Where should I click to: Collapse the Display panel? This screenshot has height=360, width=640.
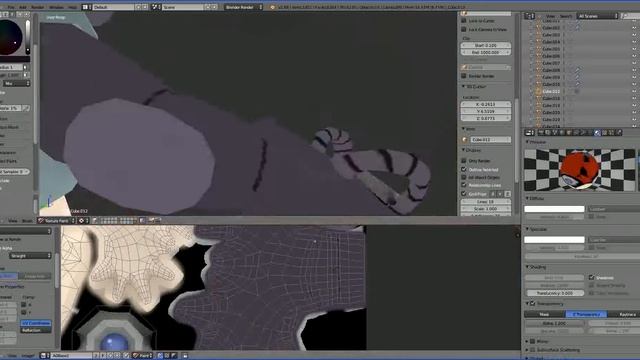tap(464, 150)
